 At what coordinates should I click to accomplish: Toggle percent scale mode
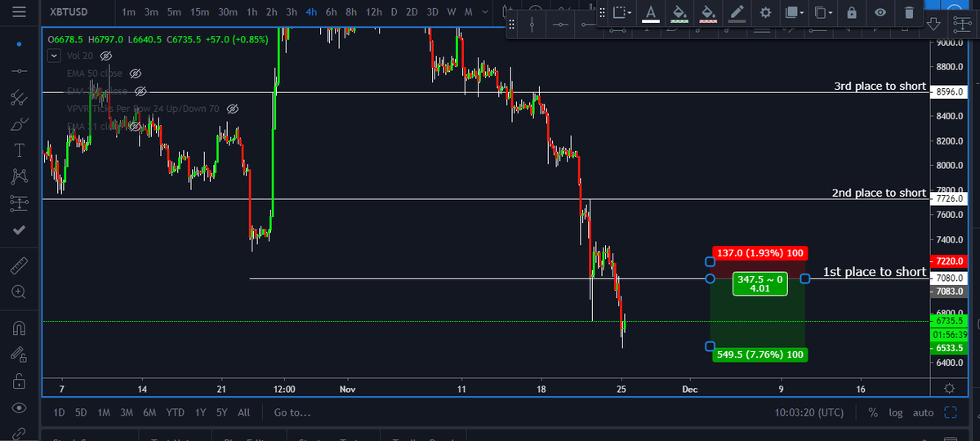coord(873,412)
